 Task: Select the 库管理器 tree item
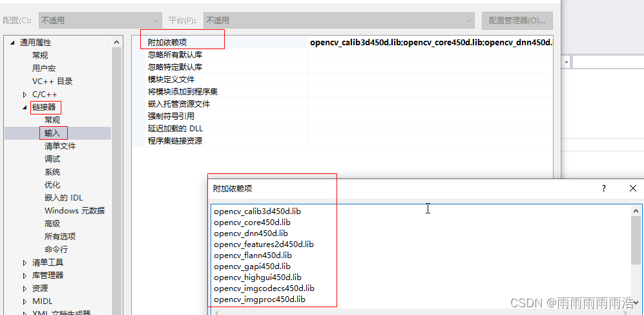point(48,276)
